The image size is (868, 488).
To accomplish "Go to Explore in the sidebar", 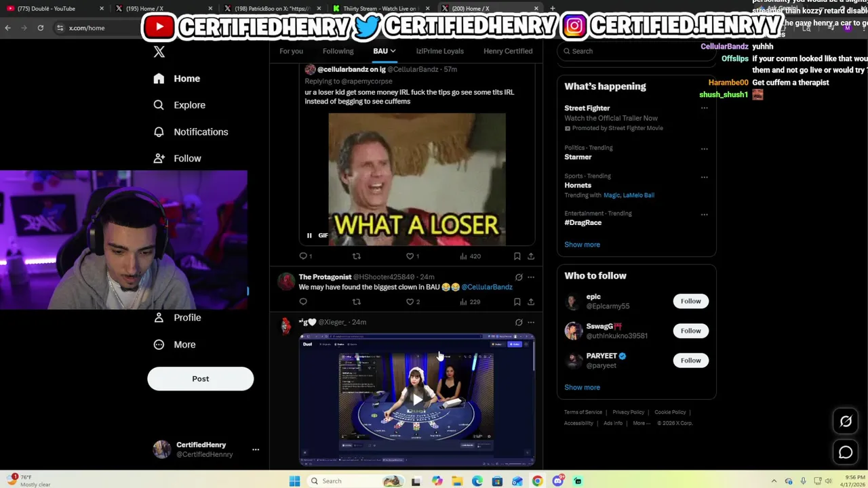I will 179,105.
